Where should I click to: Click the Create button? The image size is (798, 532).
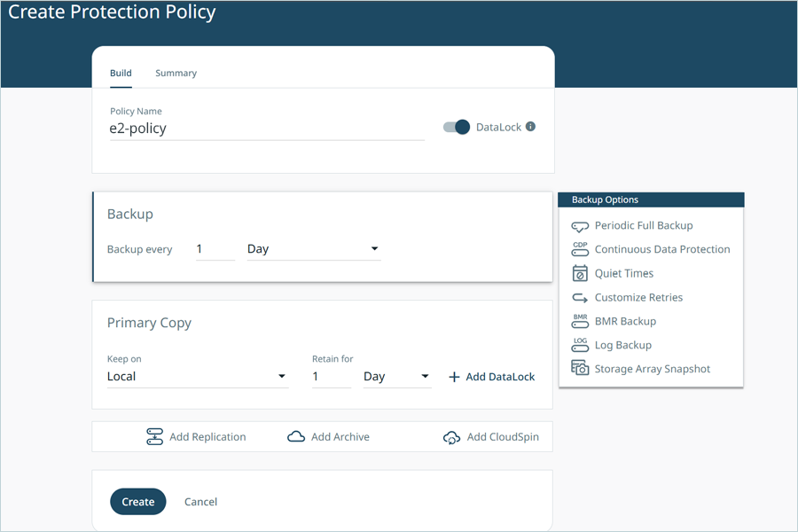[138, 502]
